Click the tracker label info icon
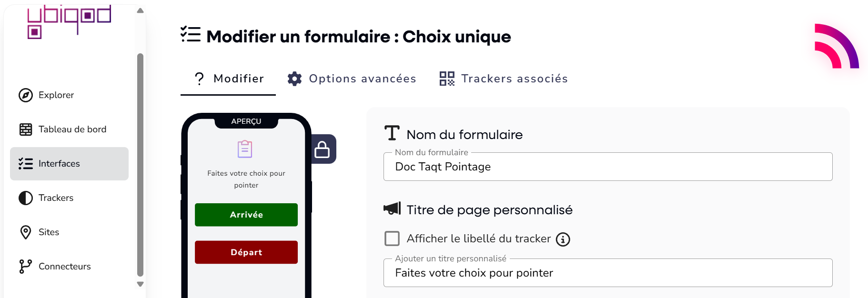Screen dimensions: 868x298 [563, 239]
